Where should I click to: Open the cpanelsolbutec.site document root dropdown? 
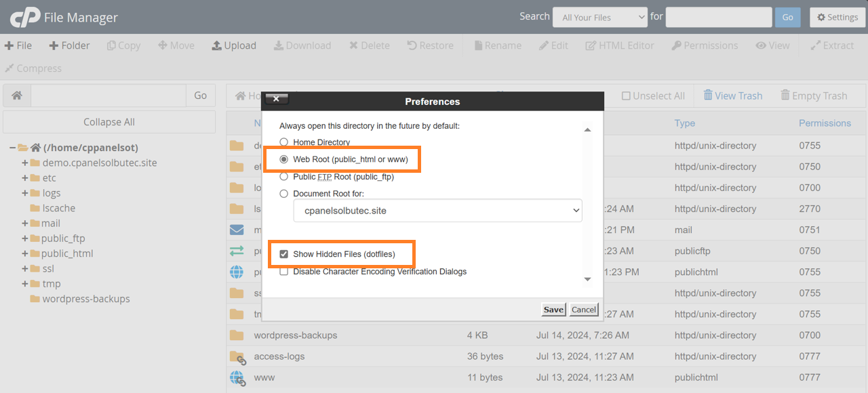pyautogui.click(x=437, y=211)
